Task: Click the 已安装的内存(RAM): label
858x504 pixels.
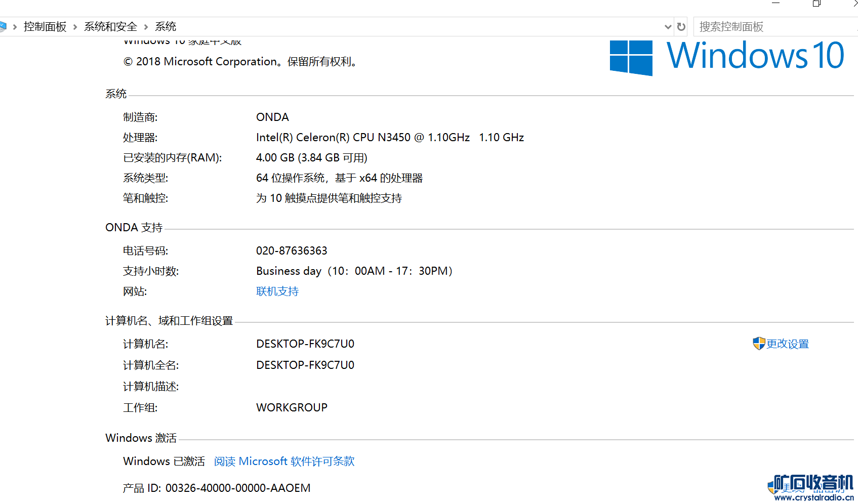Action: click(173, 158)
